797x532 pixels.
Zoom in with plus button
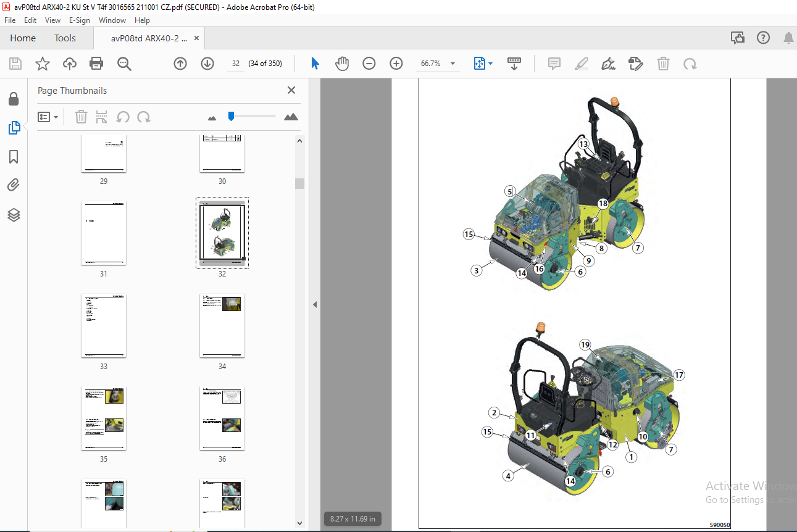[396, 64]
